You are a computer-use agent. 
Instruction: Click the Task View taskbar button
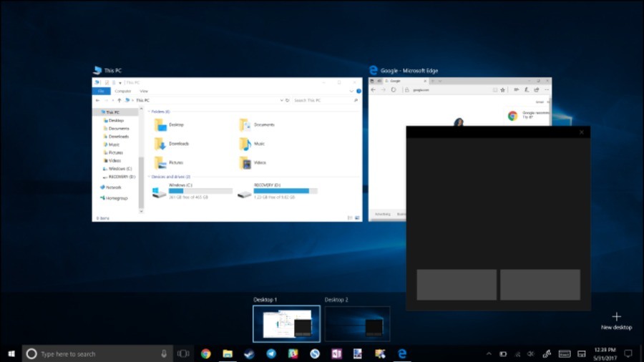coord(183,353)
